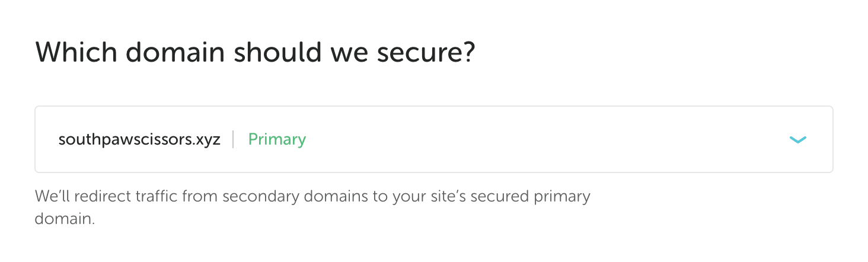This screenshot has width=868, height=262.
Task: Click the word 'domain' in the heading
Action: tap(174, 53)
